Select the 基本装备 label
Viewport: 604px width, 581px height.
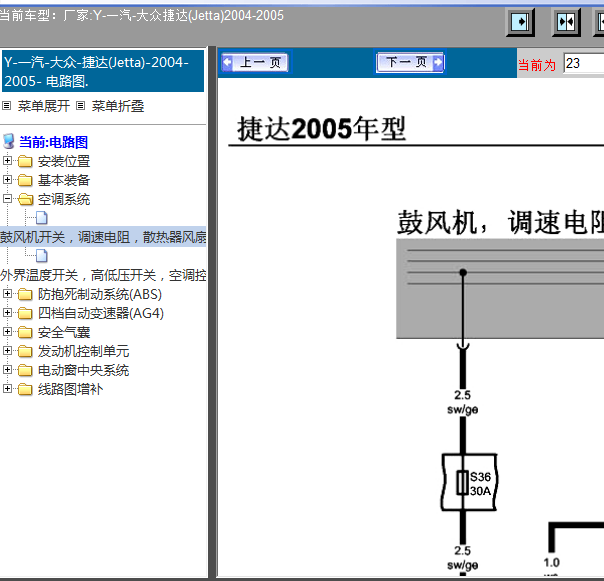click(64, 180)
